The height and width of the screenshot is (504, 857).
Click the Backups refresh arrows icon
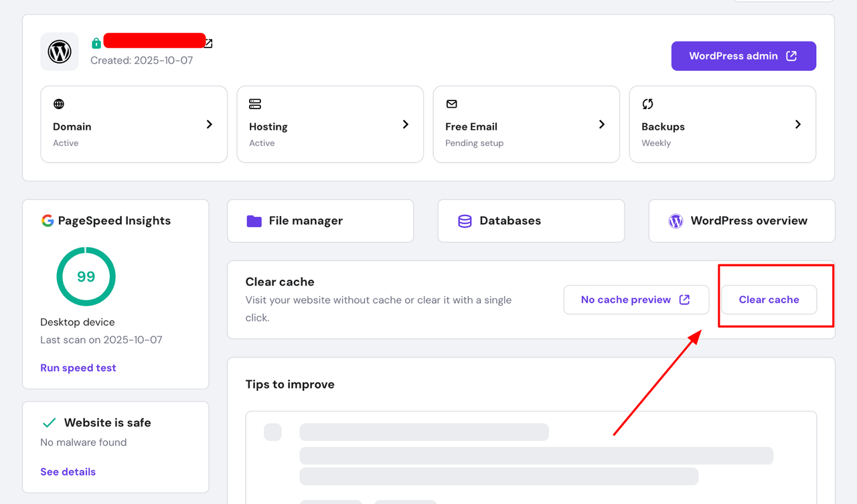click(647, 104)
